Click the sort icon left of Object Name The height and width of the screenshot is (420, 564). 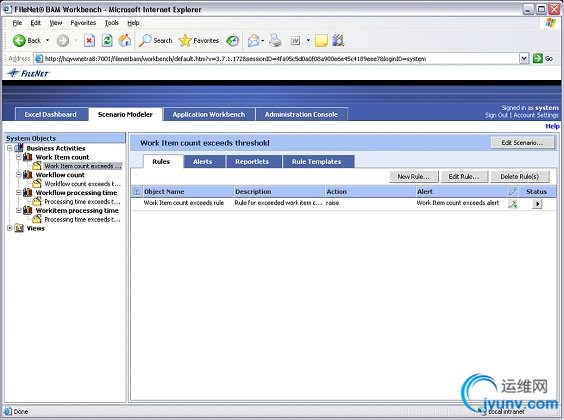[x=136, y=192]
